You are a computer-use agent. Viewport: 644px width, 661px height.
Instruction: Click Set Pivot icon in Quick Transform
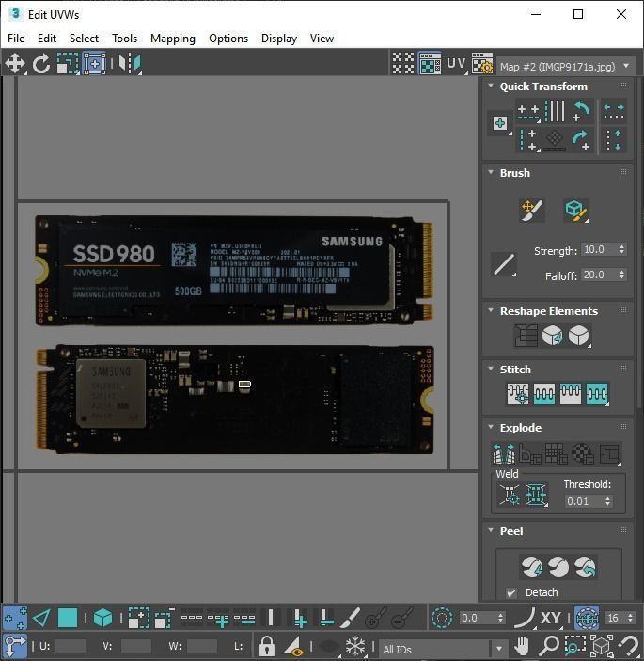(500, 123)
